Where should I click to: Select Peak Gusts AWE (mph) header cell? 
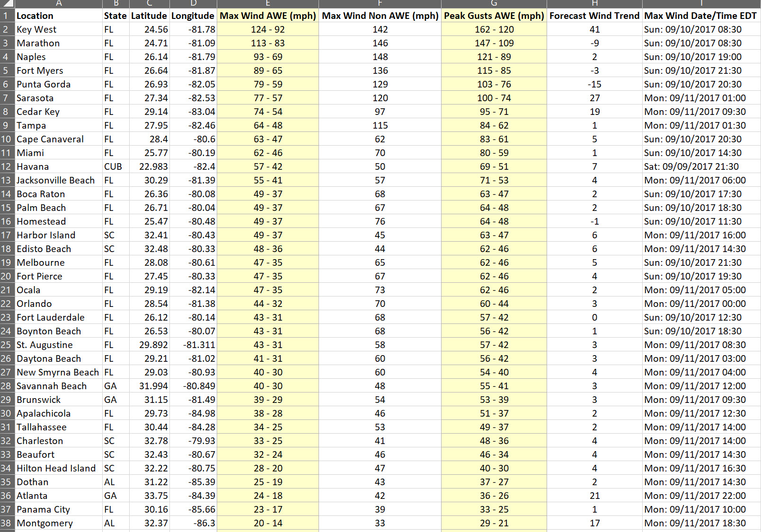click(494, 16)
